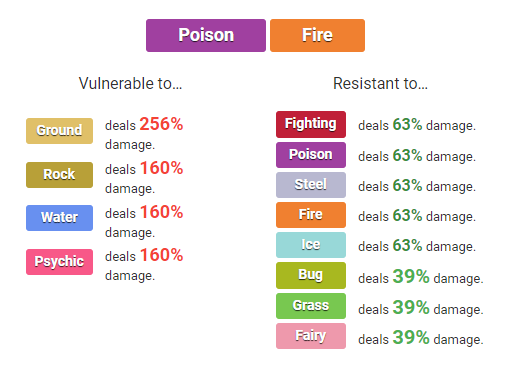Click the 256% Ground damage value
This screenshot has width=511, height=368.
(x=161, y=124)
